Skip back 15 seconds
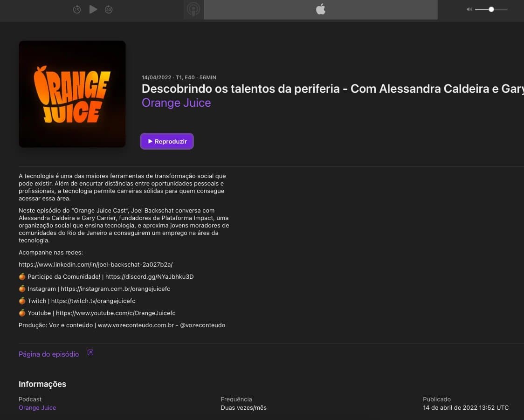Screen dimensions: 524x420 (77, 9)
